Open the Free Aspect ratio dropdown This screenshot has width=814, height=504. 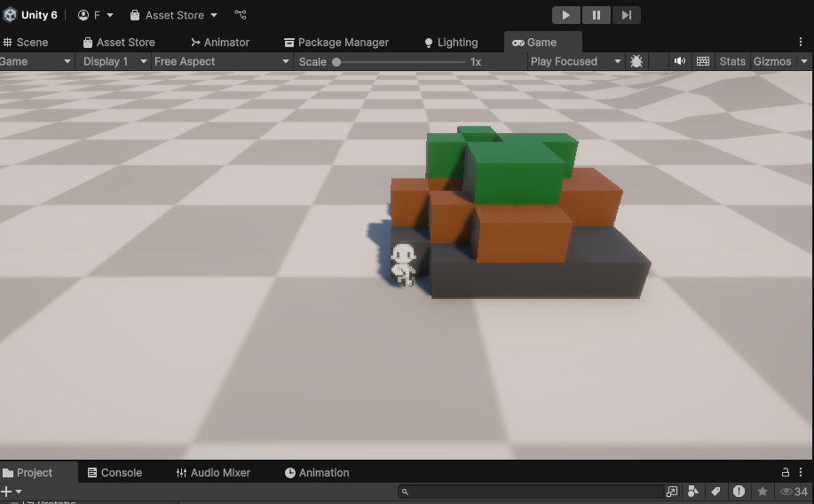[x=221, y=61]
